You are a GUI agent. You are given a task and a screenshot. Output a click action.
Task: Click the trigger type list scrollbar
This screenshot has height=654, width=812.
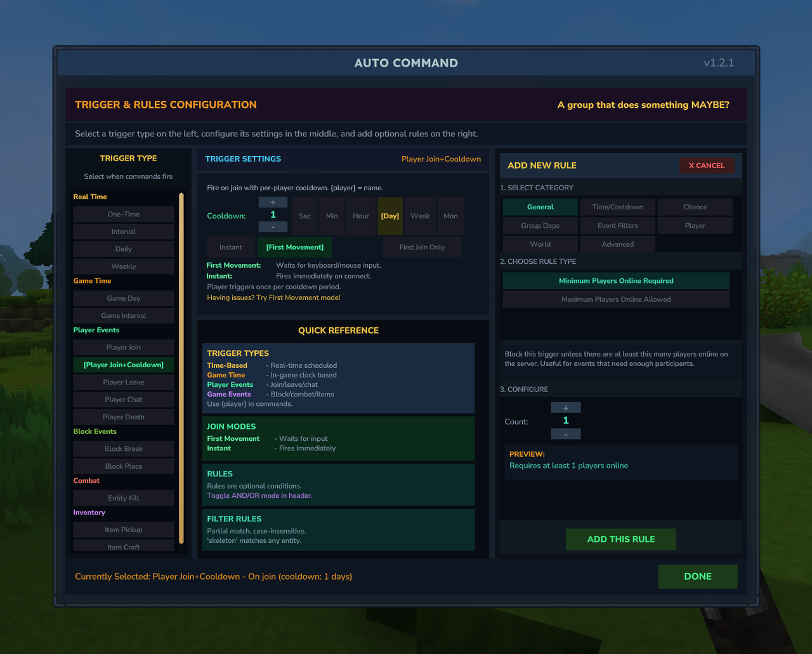(181, 369)
